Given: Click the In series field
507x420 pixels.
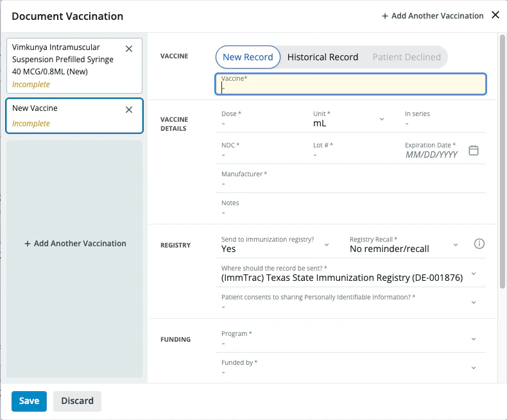Looking at the screenshot, I should coord(444,119).
